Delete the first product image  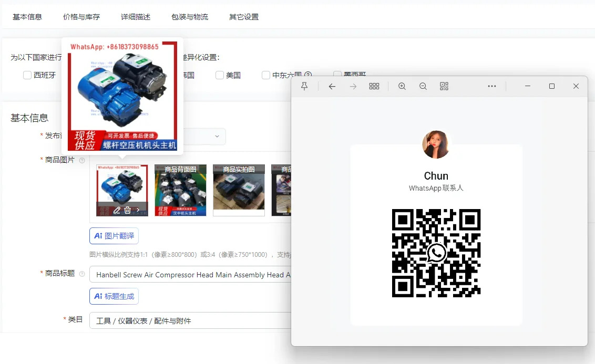pyautogui.click(x=128, y=210)
